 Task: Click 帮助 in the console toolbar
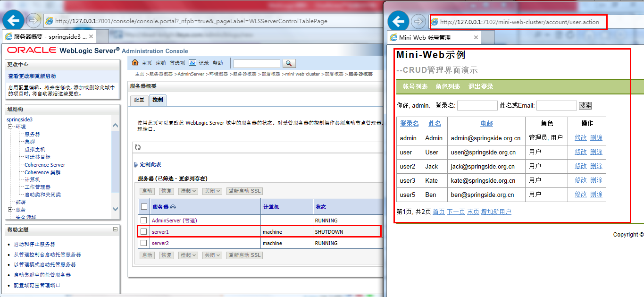[217, 63]
